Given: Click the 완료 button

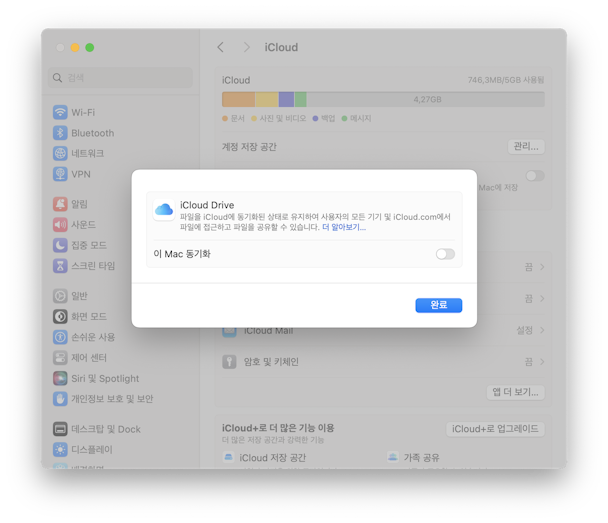Looking at the screenshot, I should [439, 305].
